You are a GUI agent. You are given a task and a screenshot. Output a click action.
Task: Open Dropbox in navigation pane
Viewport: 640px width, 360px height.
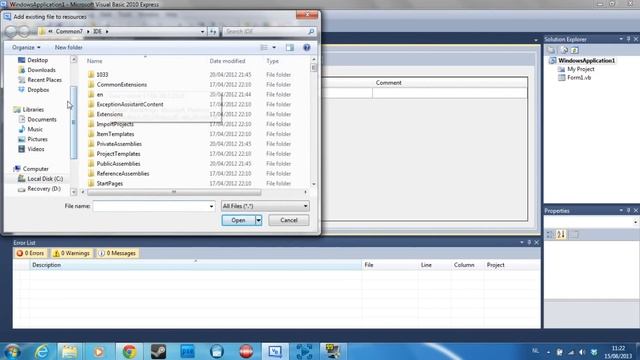[x=38, y=90]
